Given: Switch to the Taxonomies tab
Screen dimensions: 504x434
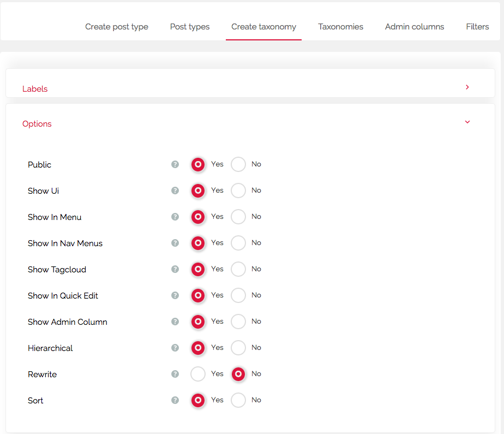Looking at the screenshot, I should [x=340, y=27].
